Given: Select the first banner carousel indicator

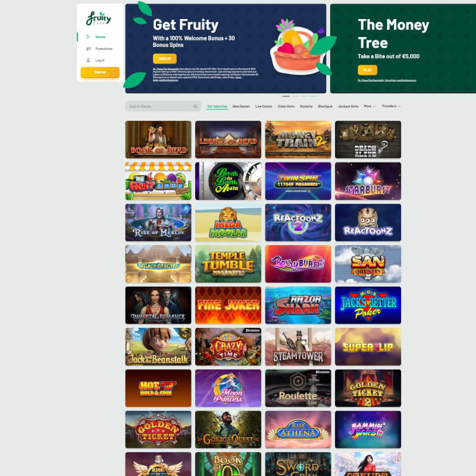Looking at the screenshot, I should point(286,96).
